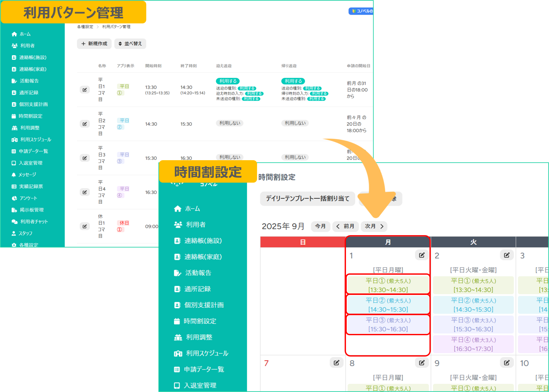
Task: Click edit icon for 平日1コマ目 row
Action: click(x=85, y=90)
